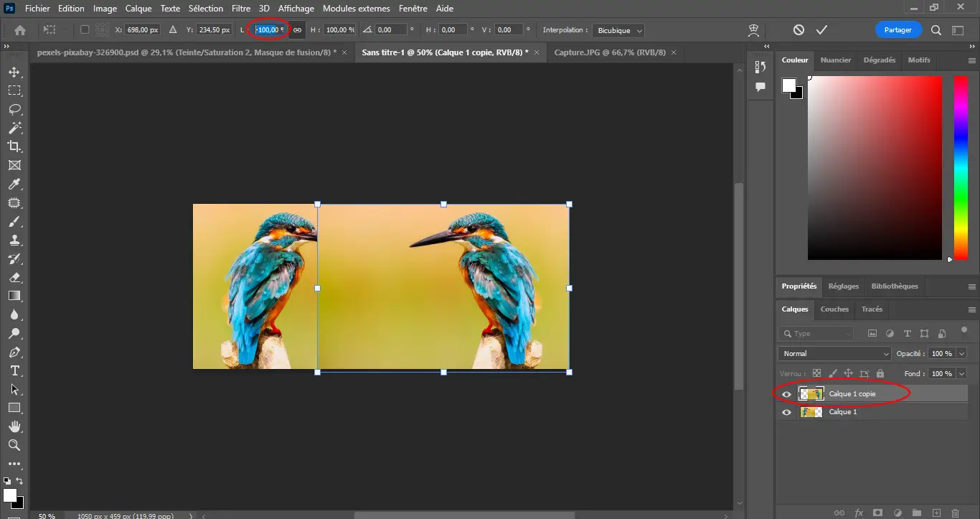Select the Eyedropper tool
This screenshot has width=980, height=519.
tap(14, 184)
